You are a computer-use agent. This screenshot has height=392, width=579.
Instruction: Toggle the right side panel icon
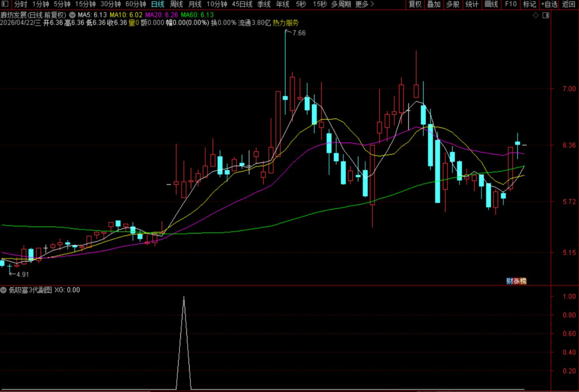click(x=546, y=15)
